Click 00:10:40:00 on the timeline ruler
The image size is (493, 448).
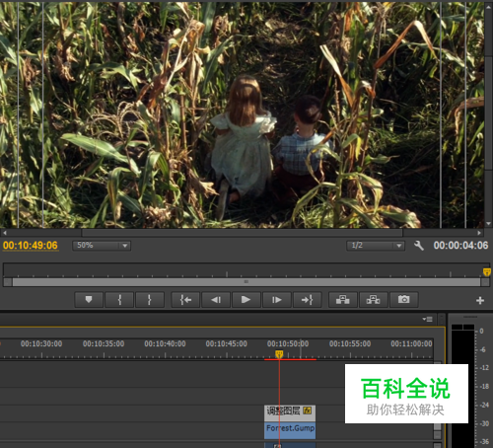(x=165, y=343)
